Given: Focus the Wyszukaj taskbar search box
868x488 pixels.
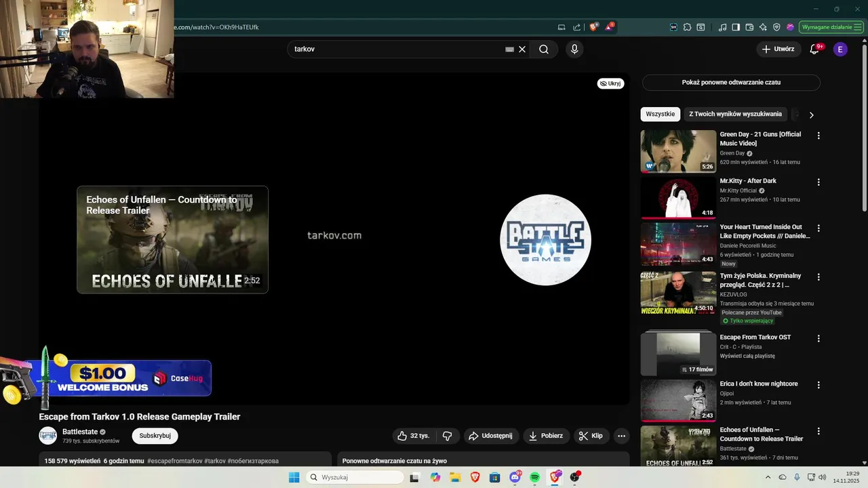Looking at the screenshot, I should click(355, 477).
